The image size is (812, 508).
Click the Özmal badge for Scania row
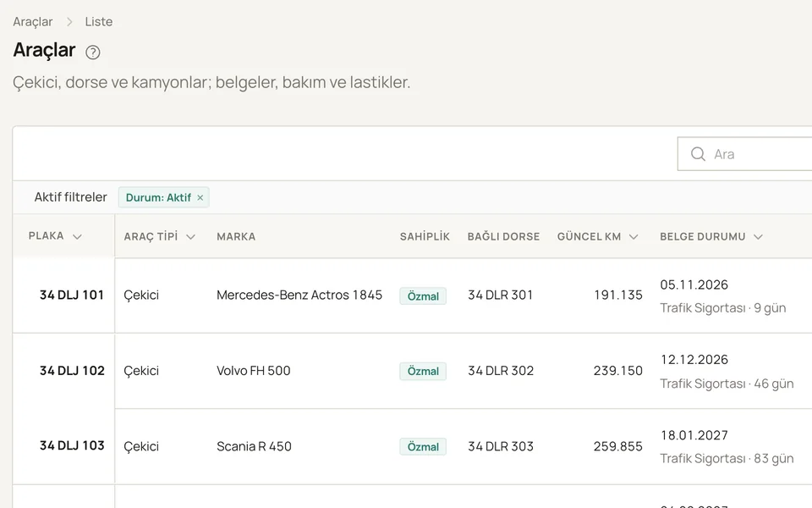(423, 447)
